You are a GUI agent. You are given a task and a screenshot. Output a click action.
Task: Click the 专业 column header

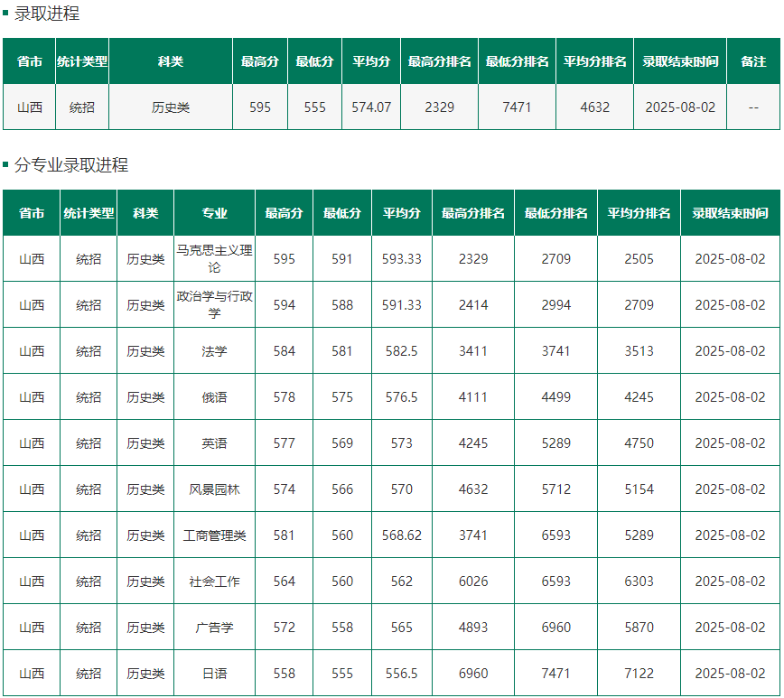pyautogui.click(x=214, y=213)
